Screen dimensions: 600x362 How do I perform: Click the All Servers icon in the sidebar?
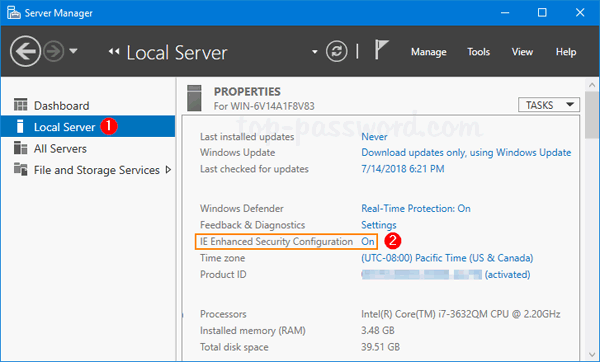20,148
